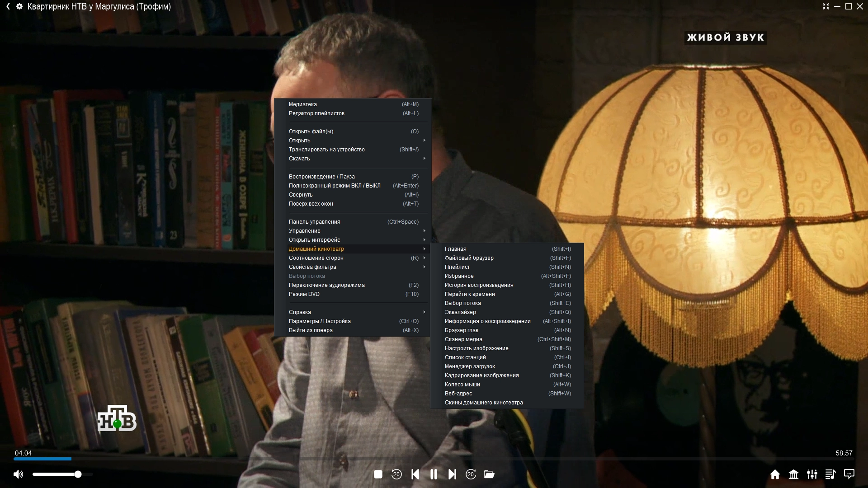
Task: Toggle Полноэкранный режим ВКЛ / ВЫКЛ
Action: coord(335,186)
